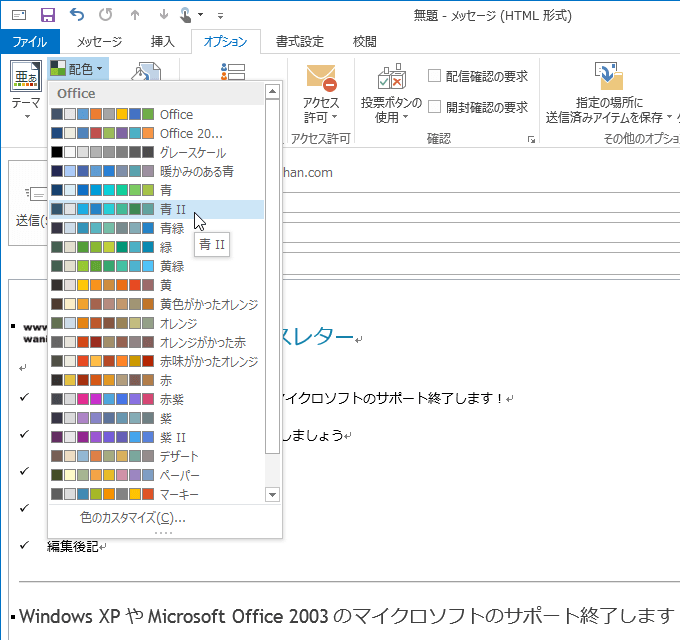Choose the 緑 color scheme
This screenshot has width=680, height=640.
(x=157, y=247)
